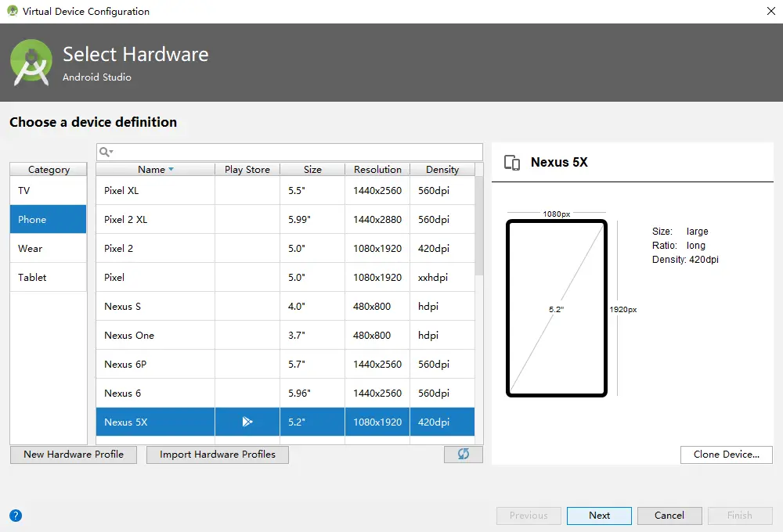Select the Nexus 6P device row

coord(285,365)
